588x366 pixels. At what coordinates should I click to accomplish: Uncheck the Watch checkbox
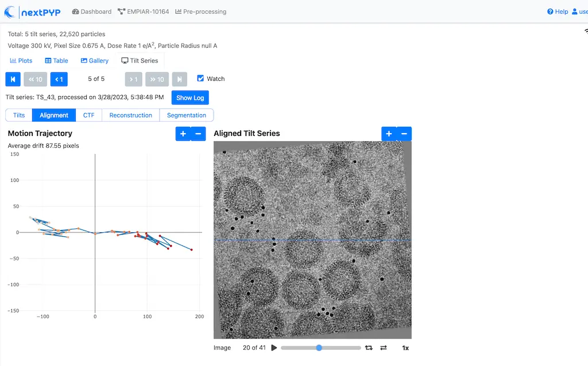click(200, 79)
